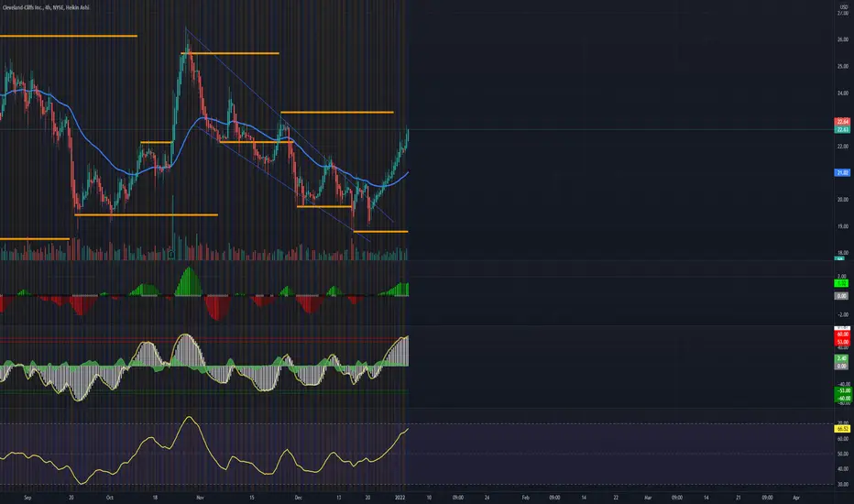Image resolution: width=854 pixels, height=504 pixels.
Task: Click the Sep label on time axis
Action: click(27, 498)
